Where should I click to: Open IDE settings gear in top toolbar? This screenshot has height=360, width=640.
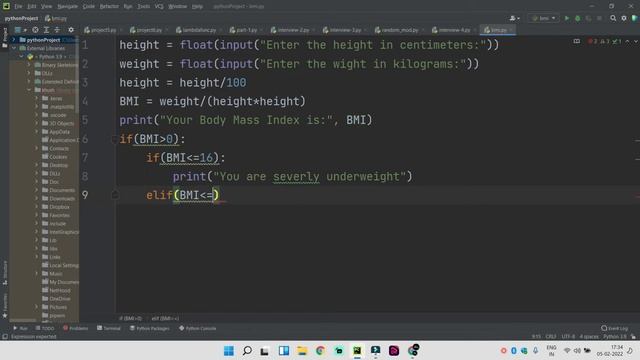tap(624, 18)
